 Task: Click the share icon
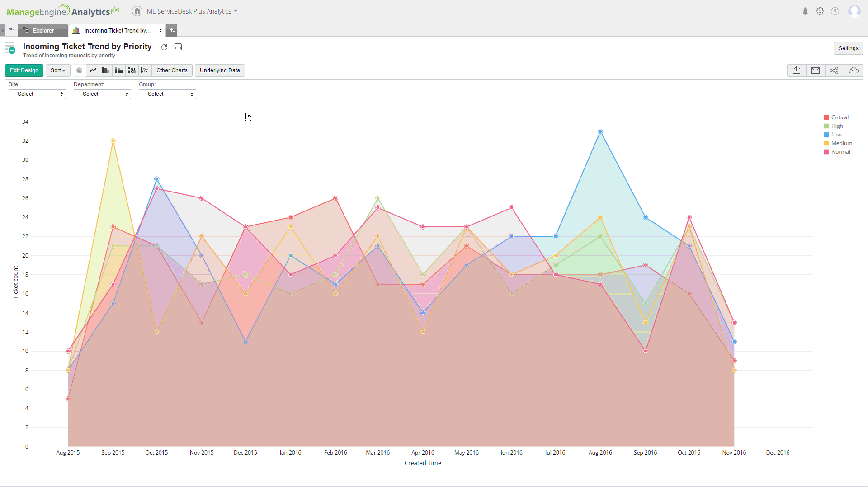pyautogui.click(x=834, y=70)
